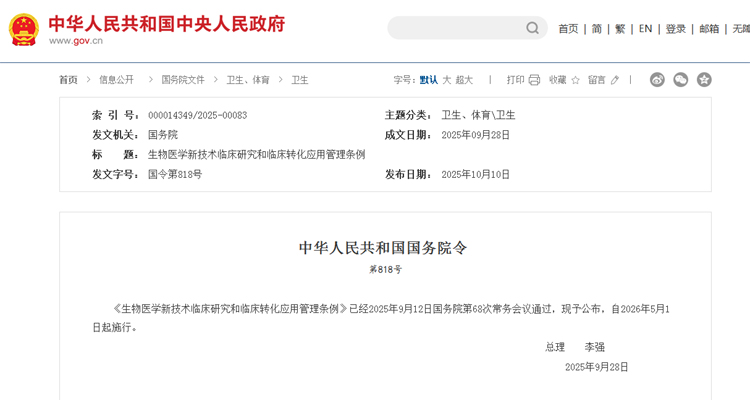This screenshot has width=750, height=400.
Task: Open the EN English version
Action: pyautogui.click(x=645, y=29)
